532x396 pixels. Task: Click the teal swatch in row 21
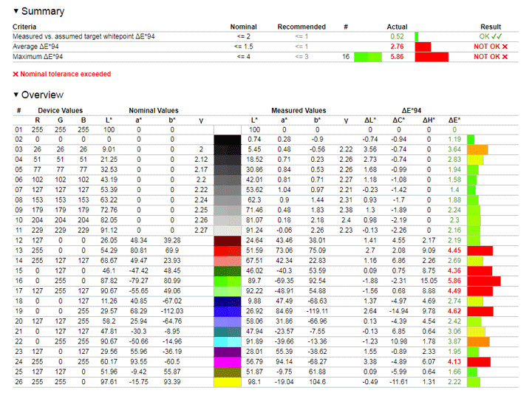pos(228,332)
